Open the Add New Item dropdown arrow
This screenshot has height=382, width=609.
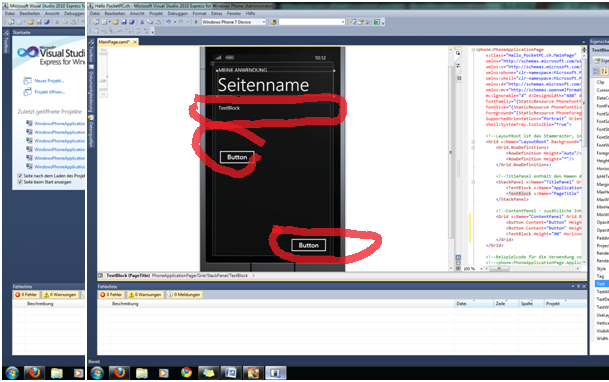(110, 22)
